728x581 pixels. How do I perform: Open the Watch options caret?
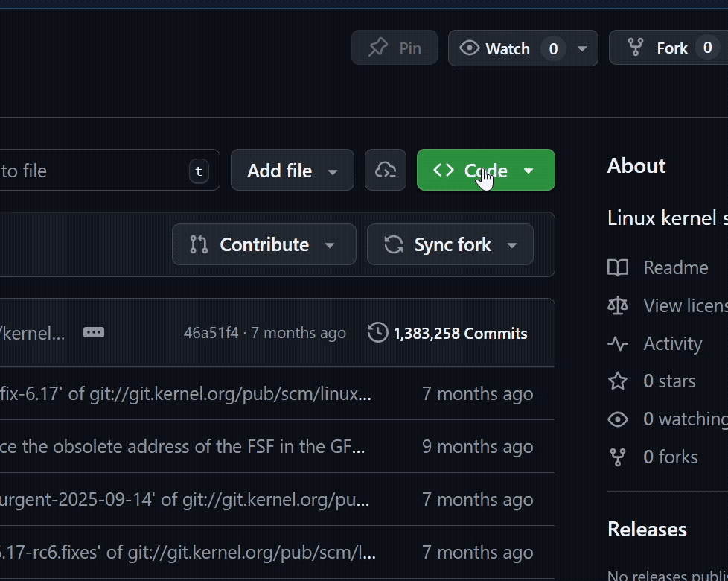pos(583,48)
